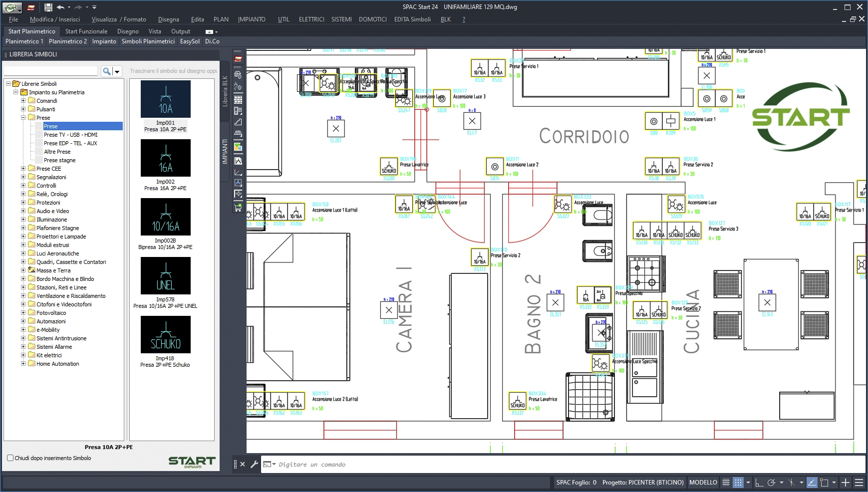Open the shopping cart tool in the side toolbar
The image size is (868, 492).
pyautogui.click(x=238, y=209)
